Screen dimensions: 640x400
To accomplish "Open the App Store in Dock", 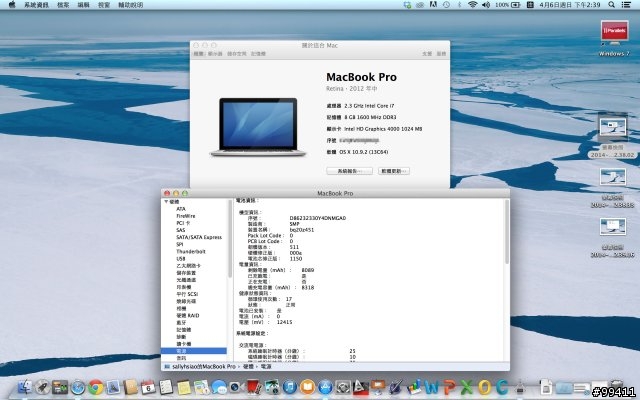I will [x=325, y=387].
